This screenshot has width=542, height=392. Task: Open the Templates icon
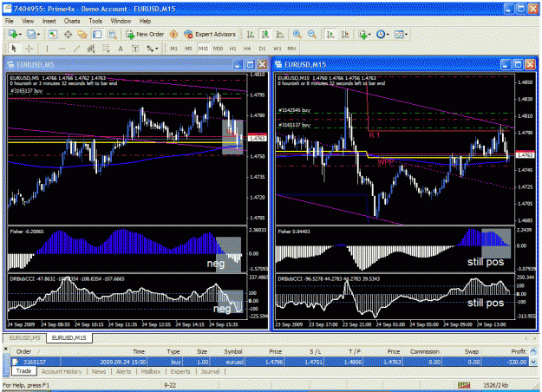pyautogui.click(x=399, y=34)
